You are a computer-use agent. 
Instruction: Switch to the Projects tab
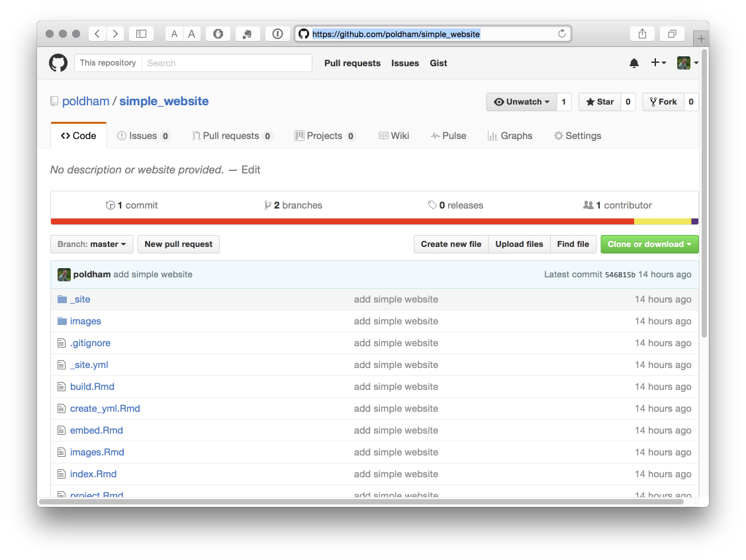(x=324, y=136)
